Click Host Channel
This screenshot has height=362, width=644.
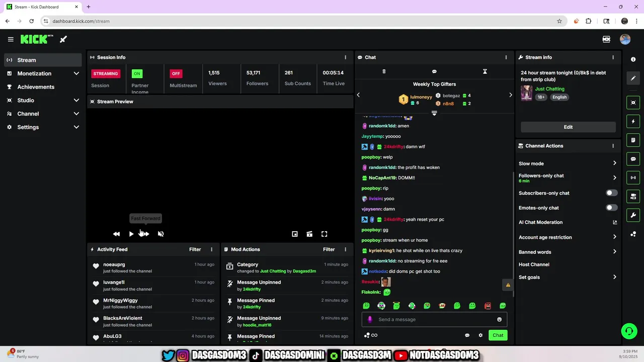point(534,264)
